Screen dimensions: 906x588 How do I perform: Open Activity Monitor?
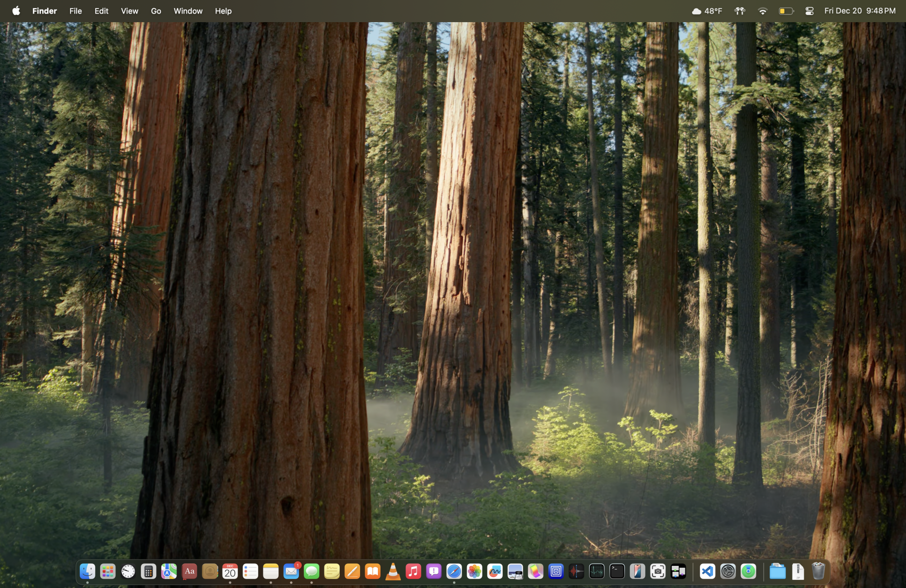coord(597,572)
